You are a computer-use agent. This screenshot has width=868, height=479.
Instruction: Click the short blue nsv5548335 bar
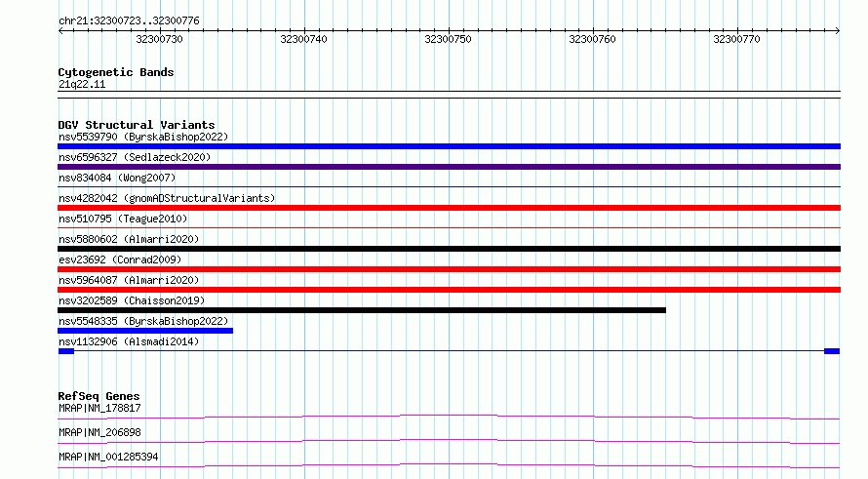point(145,331)
